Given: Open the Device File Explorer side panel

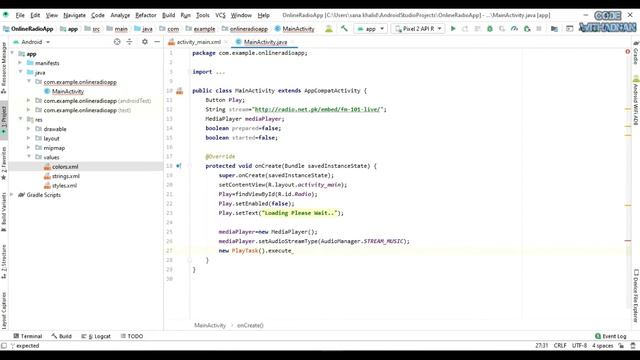Looking at the screenshot, I should [636, 296].
